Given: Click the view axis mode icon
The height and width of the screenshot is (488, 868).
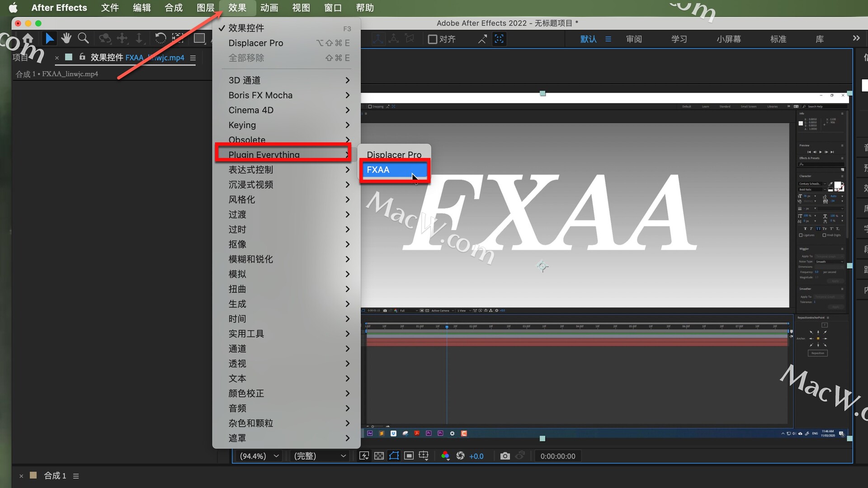Looking at the screenshot, I should tap(410, 39).
